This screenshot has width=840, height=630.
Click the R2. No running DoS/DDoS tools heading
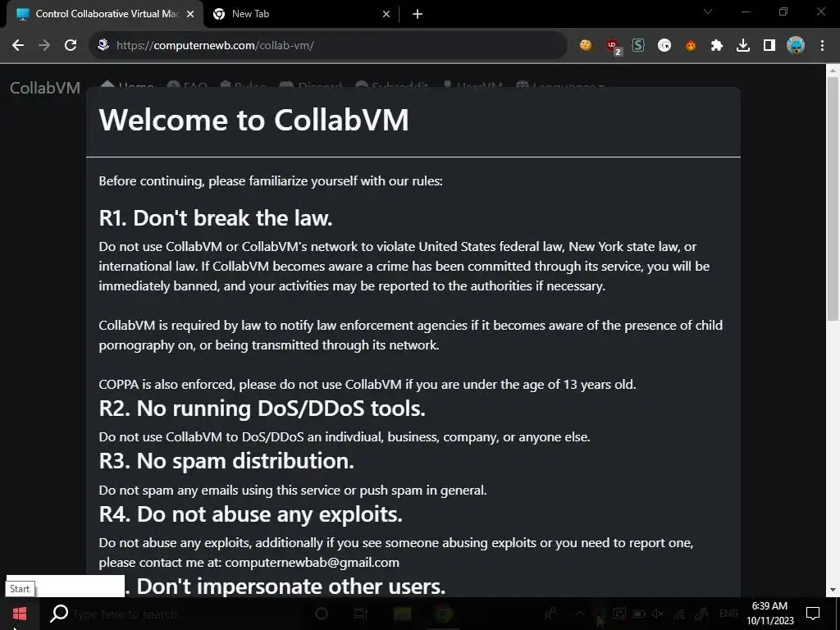pyautogui.click(x=262, y=409)
